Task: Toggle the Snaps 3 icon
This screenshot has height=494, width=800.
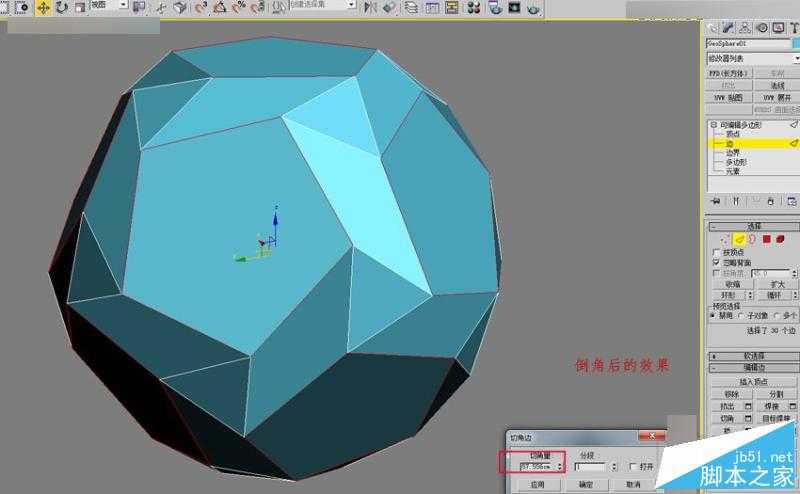Action: [201, 7]
